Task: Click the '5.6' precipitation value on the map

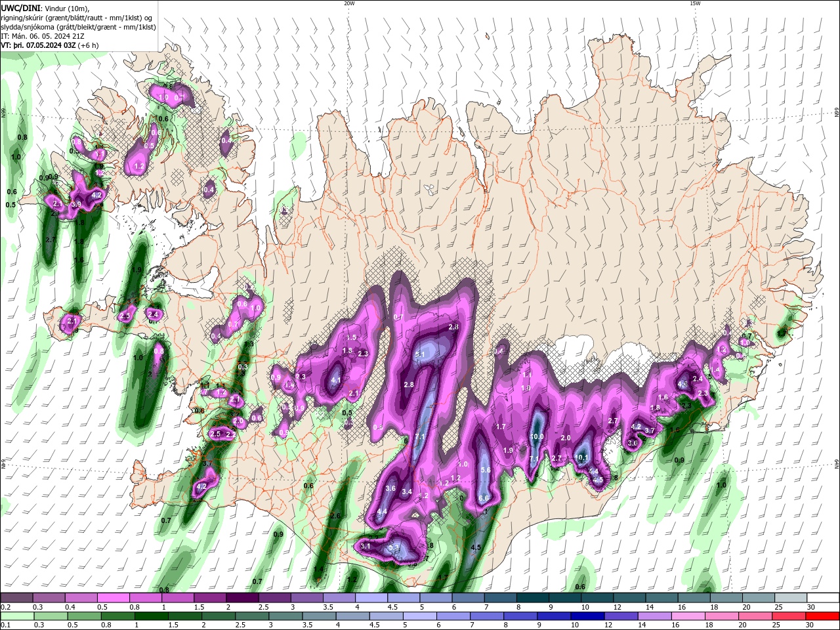Action: pos(486,470)
